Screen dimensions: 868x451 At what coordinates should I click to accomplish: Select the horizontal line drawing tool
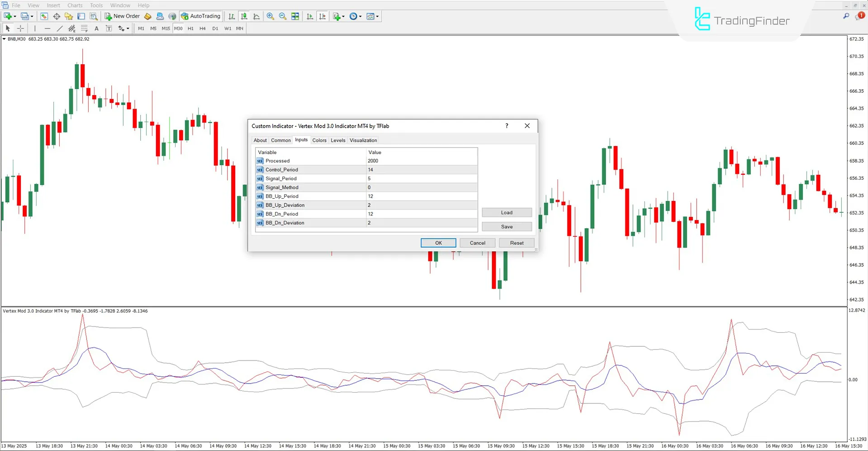47,28
